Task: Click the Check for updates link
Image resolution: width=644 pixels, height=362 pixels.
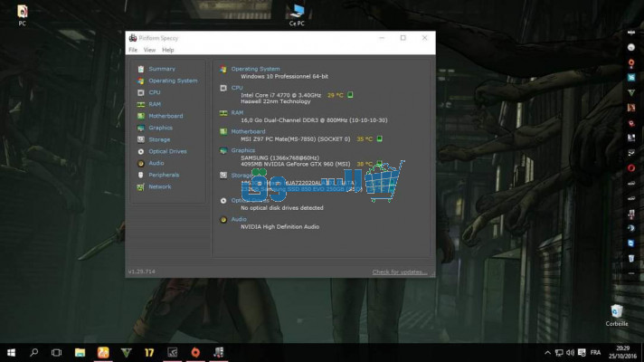Action: (x=399, y=271)
